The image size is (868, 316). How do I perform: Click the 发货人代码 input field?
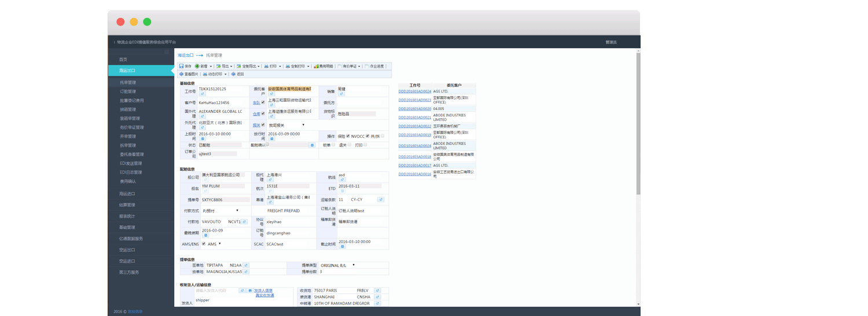217,291
